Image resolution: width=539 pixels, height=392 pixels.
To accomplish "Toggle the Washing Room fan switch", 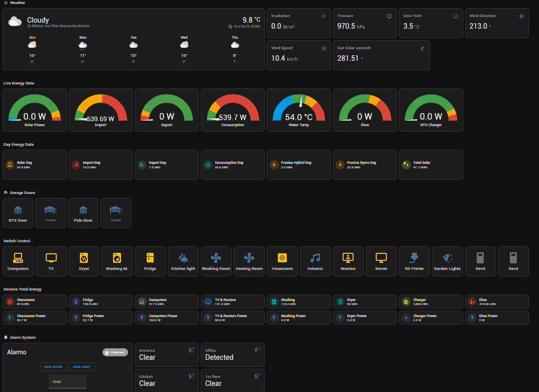I will click(216, 261).
